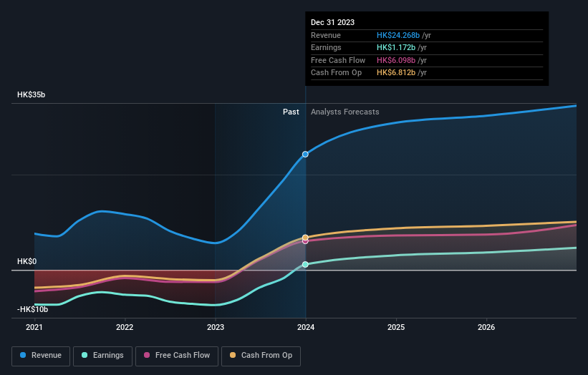Click the -HK$10b y-axis label
The image size is (588, 375).
click(x=33, y=309)
